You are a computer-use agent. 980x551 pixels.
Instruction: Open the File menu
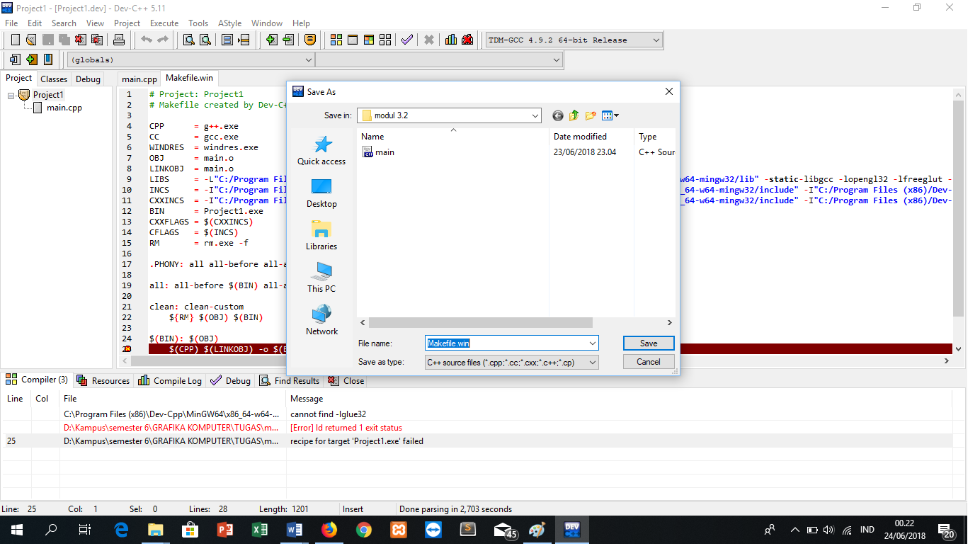tap(11, 23)
